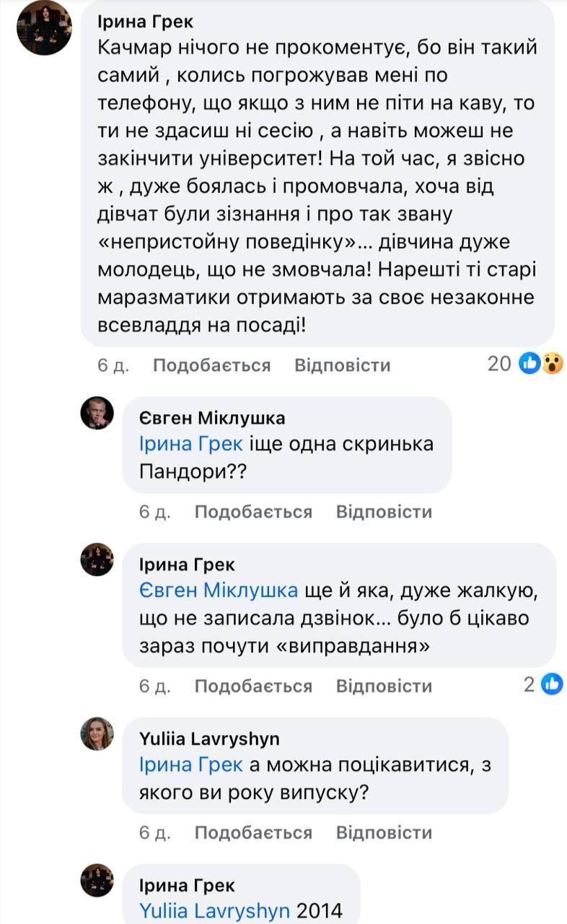Reply to Євген Міклушка's comment
Image resolution: width=567 pixels, height=924 pixels.
(384, 512)
